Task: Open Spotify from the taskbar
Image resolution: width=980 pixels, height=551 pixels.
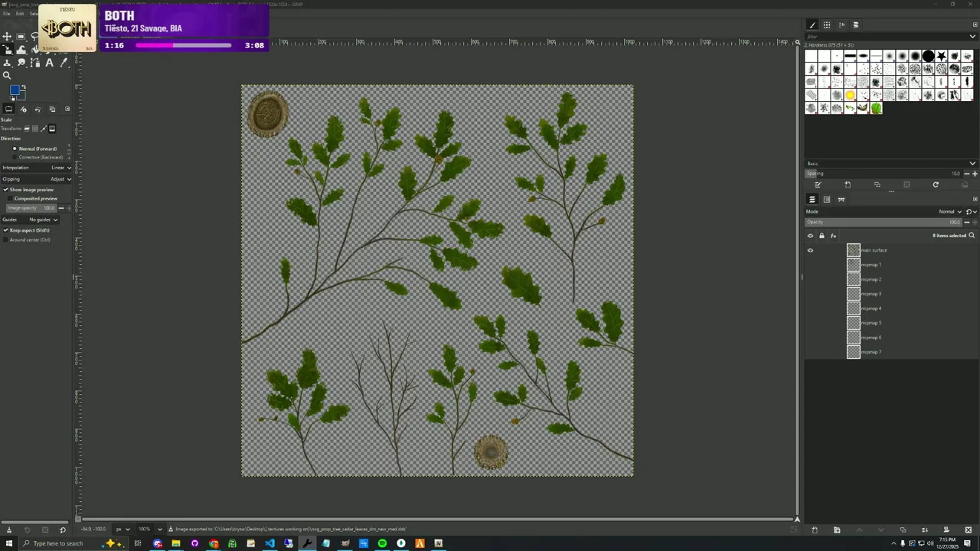Action: (x=382, y=543)
